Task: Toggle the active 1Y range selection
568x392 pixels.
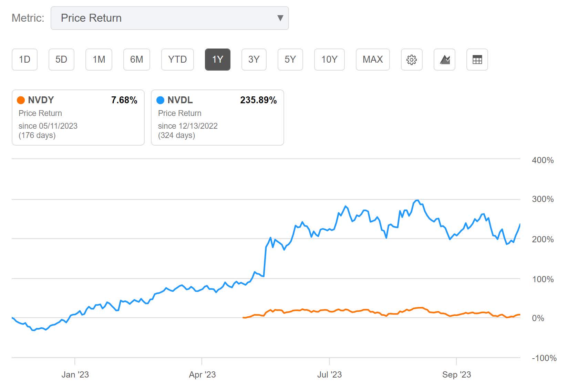Action: tap(217, 59)
